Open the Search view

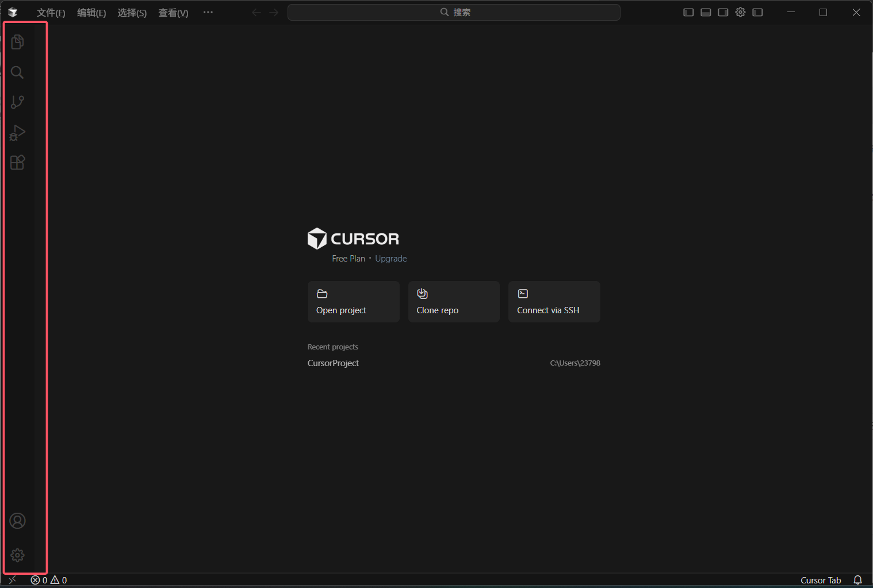17,72
